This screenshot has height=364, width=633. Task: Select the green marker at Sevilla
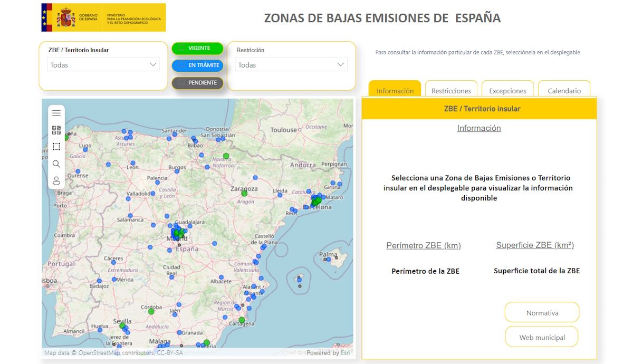click(122, 325)
